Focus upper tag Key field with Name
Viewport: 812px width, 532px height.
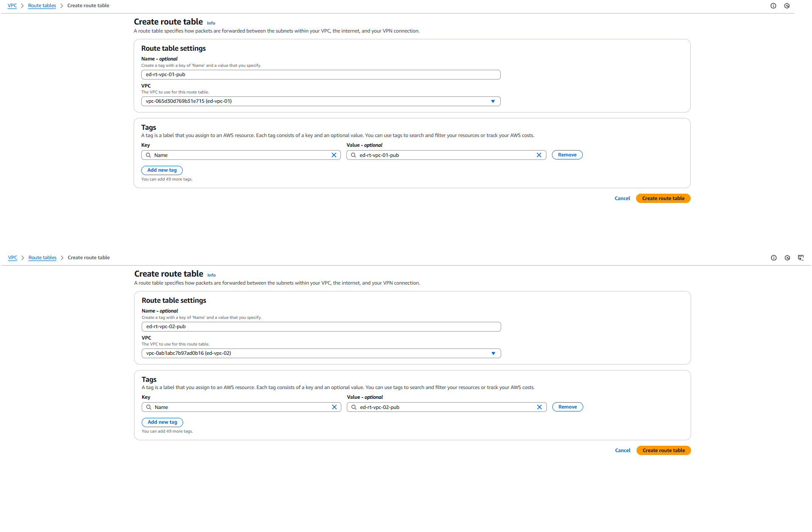coord(241,155)
